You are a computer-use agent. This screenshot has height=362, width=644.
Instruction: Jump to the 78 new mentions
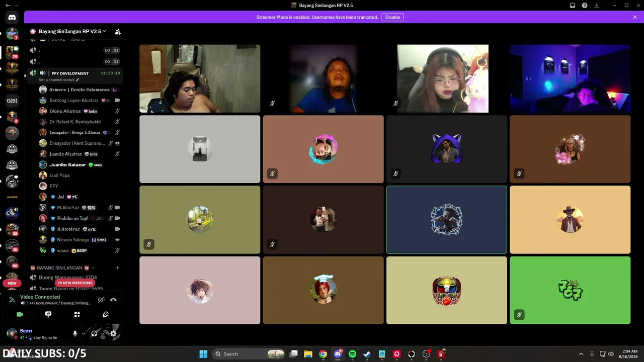pyautogui.click(x=75, y=283)
